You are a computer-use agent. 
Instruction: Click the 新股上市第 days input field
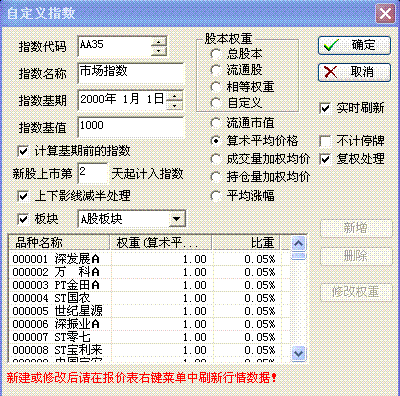tap(93, 173)
